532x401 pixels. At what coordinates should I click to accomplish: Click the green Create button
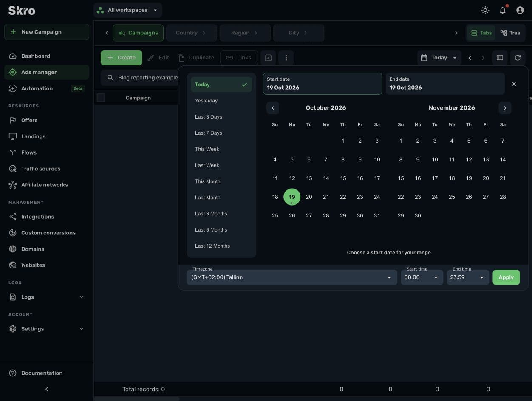[122, 58]
